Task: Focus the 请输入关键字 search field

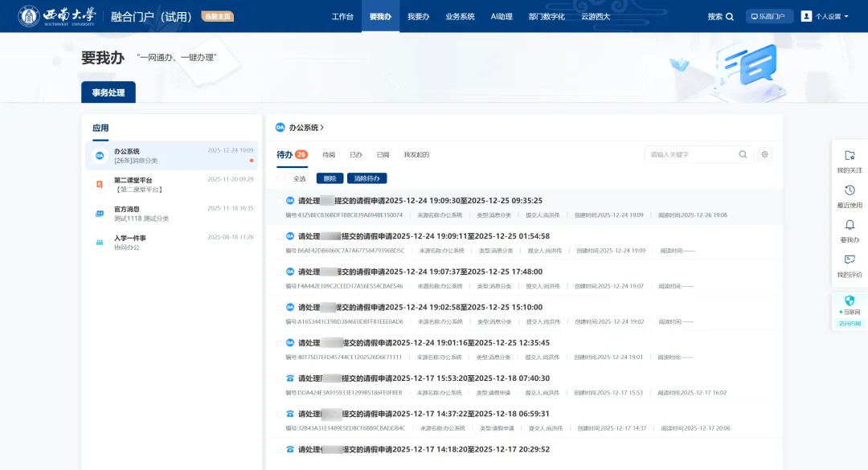Action: point(691,154)
